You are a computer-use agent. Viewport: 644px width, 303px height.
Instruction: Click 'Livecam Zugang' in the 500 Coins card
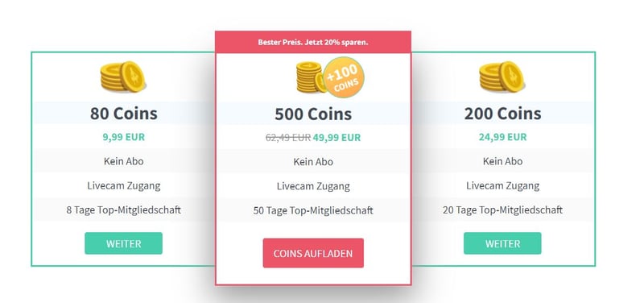tap(313, 186)
